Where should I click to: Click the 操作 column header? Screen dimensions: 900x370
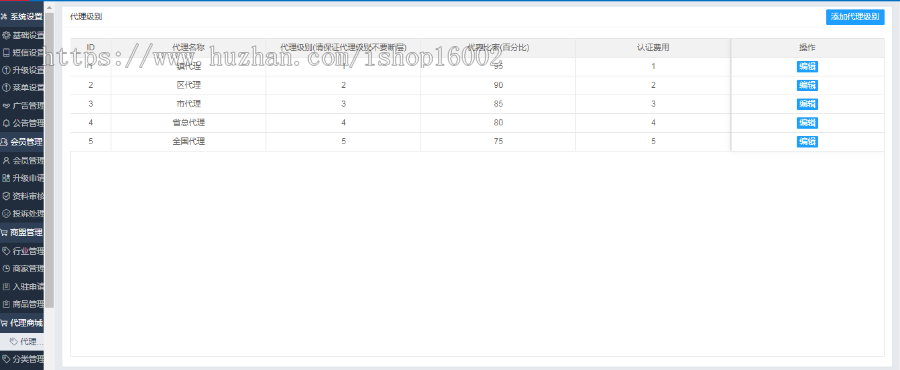807,48
